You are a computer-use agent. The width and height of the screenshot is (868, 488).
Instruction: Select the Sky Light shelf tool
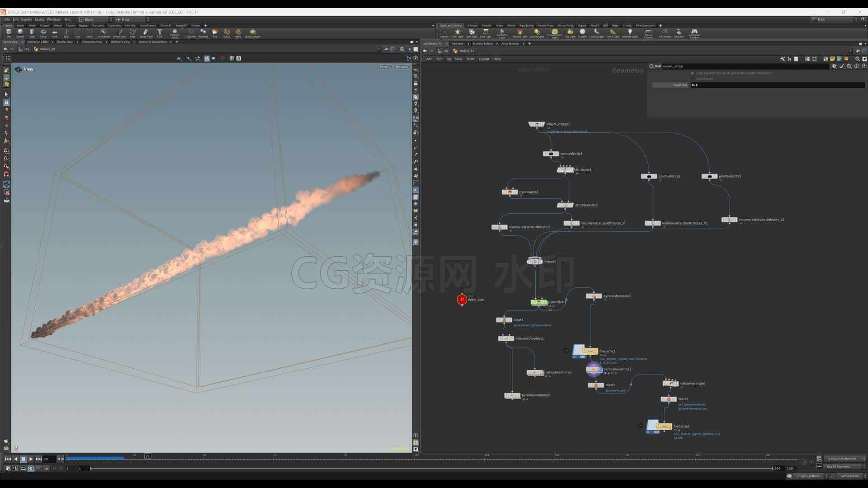(570, 33)
